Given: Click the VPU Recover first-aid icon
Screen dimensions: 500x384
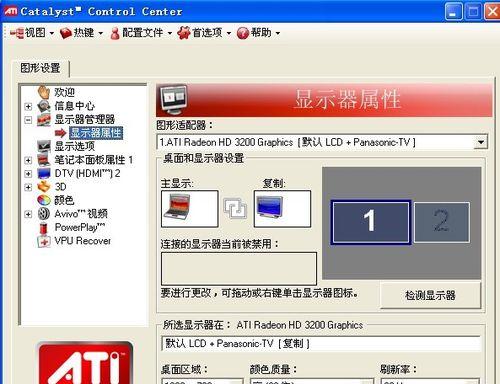Looking at the screenshot, I should pos(44,241).
